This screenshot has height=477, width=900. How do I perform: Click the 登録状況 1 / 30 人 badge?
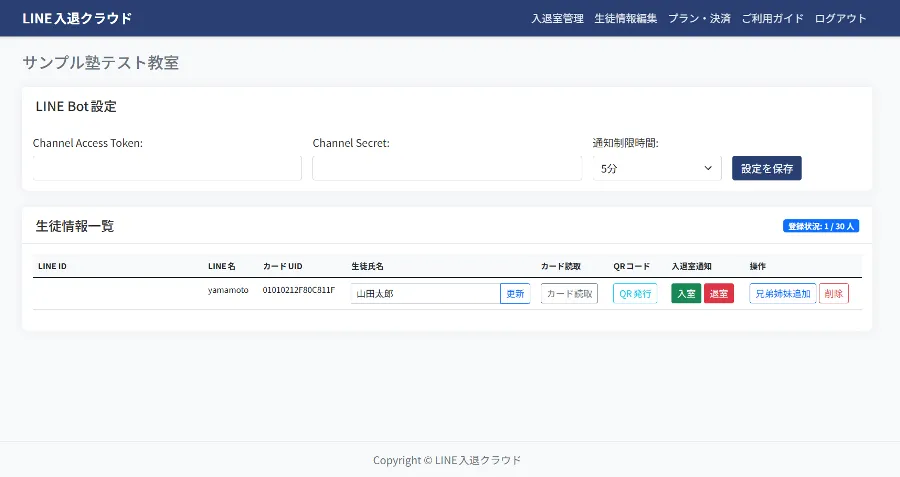(821, 226)
